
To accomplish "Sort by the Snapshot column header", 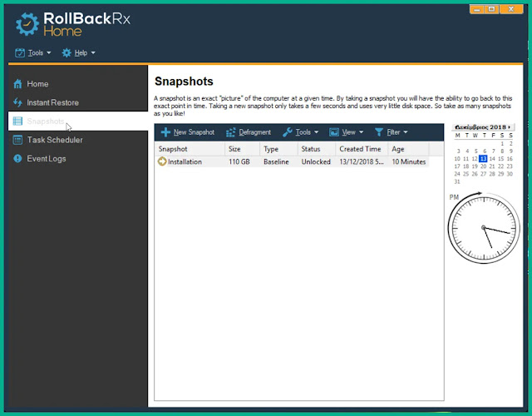I will click(x=190, y=149).
